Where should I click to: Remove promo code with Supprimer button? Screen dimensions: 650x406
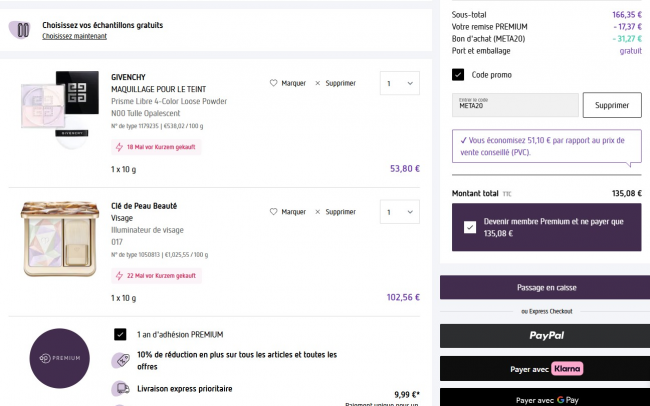point(612,105)
